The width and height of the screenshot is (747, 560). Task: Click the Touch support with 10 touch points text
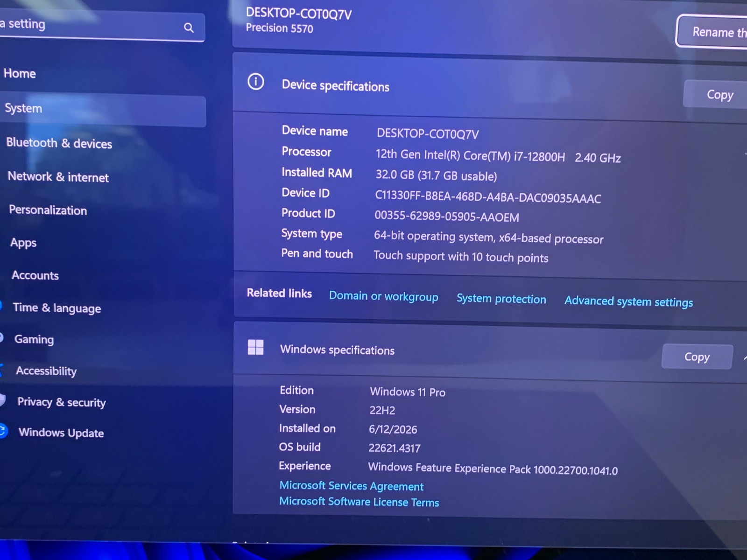[x=461, y=257]
